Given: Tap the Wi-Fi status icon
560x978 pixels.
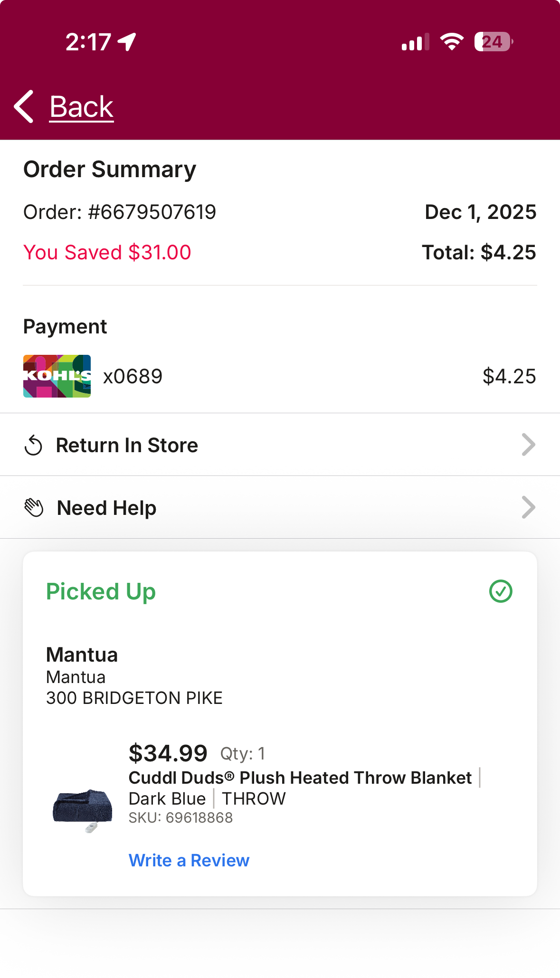Looking at the screenshot, I should pyautogui.click(x=452, y=42).
